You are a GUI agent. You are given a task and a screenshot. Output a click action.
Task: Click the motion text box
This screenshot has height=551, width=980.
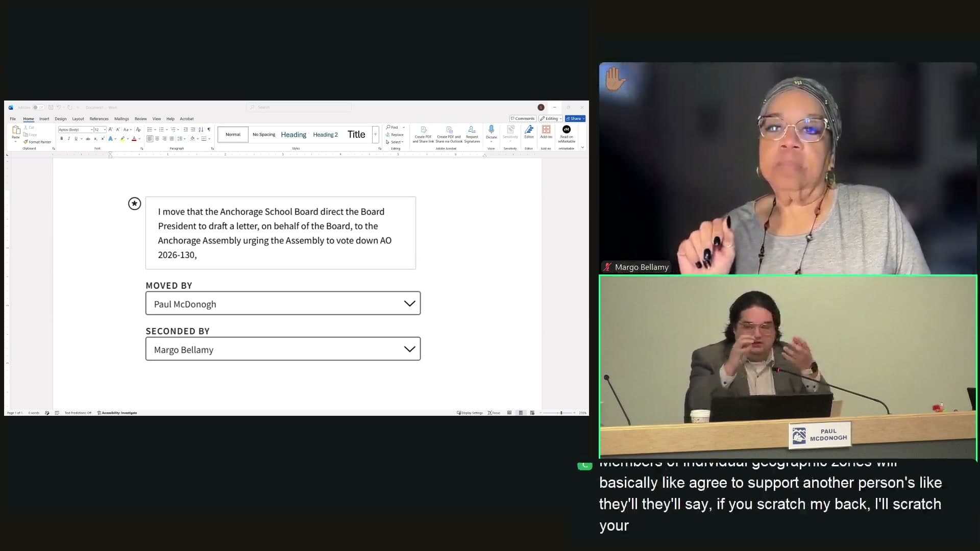[x=281, y=233]
